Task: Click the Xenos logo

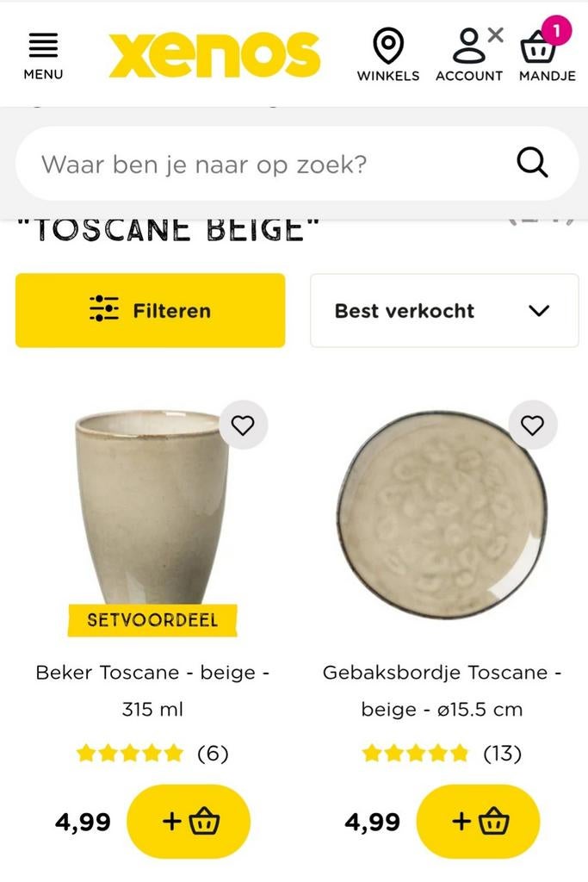Action: pos(214,53)
